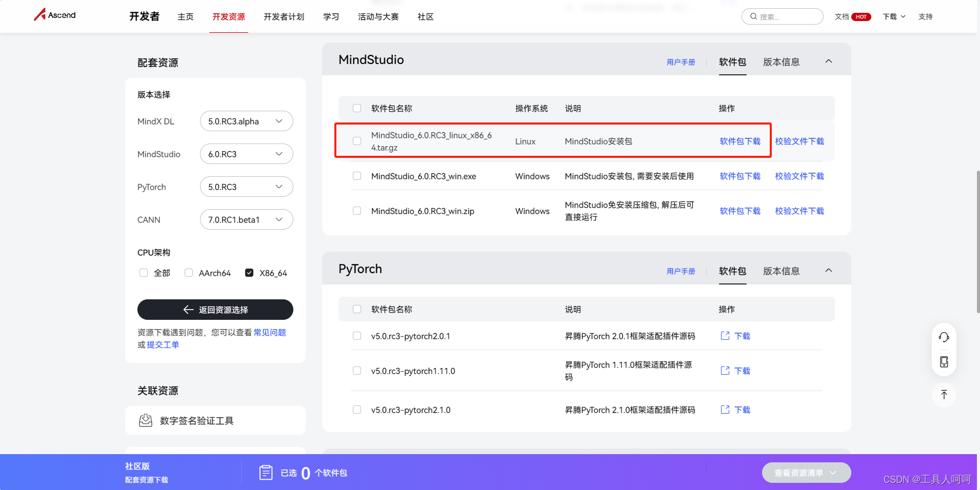Screen dimensions: 980x490
Task: Check v5.0.rc3-pytorch2.1.0 package
Action: click(x=357, y=410)
